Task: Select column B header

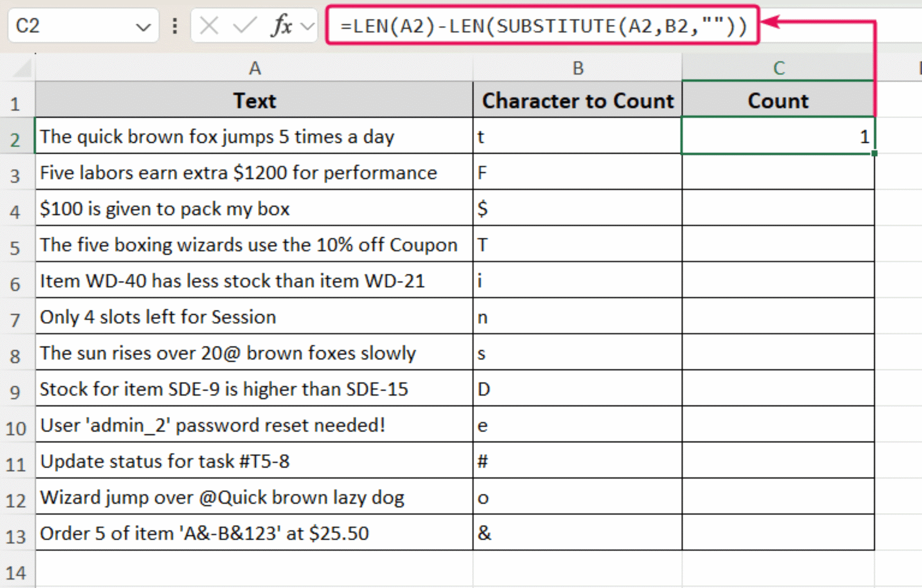Action: [x=578, y=68]
